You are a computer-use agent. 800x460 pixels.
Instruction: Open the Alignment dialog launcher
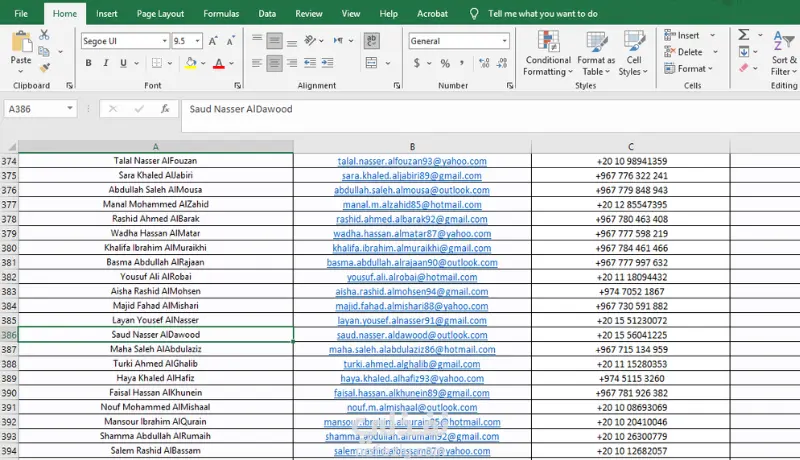point(397,86)
